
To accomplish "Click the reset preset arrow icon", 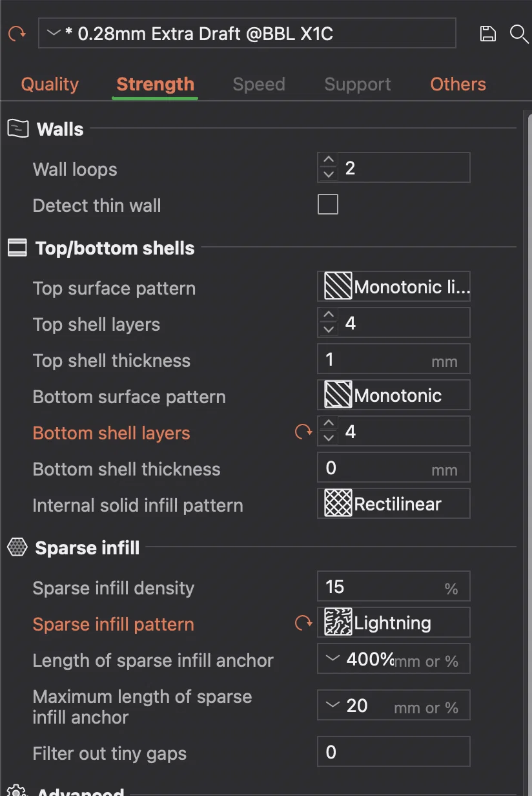I will point(17,34).
